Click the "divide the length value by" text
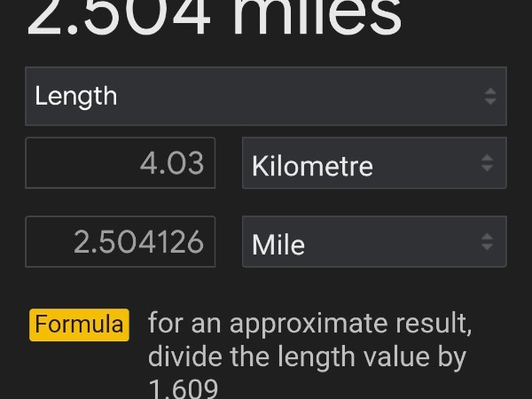532x399 pixels. [x=307, y=358]
